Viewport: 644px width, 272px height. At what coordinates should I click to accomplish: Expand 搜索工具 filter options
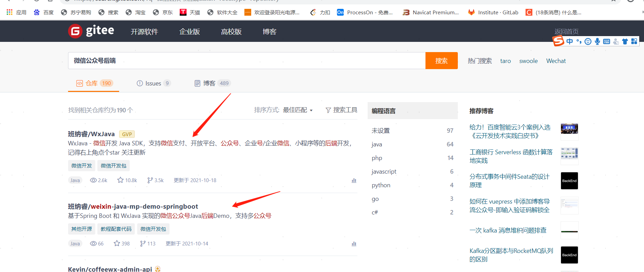click(341, 110)
